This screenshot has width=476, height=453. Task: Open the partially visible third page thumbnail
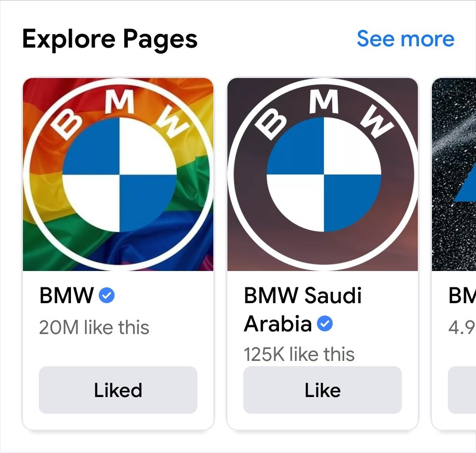[x=454, y=175]
